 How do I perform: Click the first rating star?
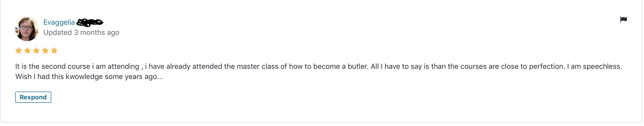(x=19, y=51)
